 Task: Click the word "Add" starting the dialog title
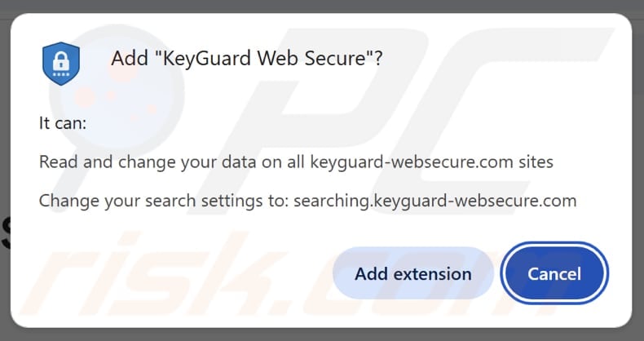(x=126, y=60)
